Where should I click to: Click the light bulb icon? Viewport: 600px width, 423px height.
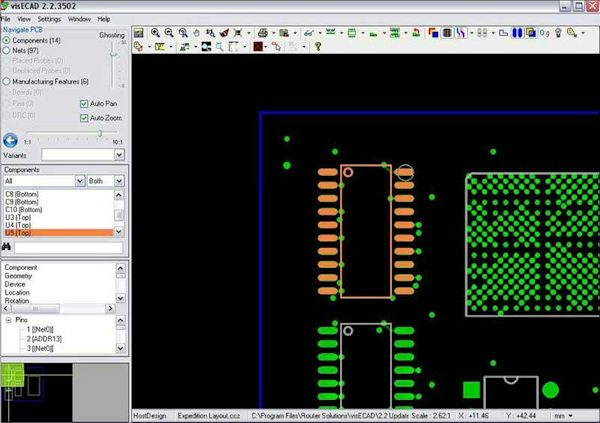tap(558, 33)
